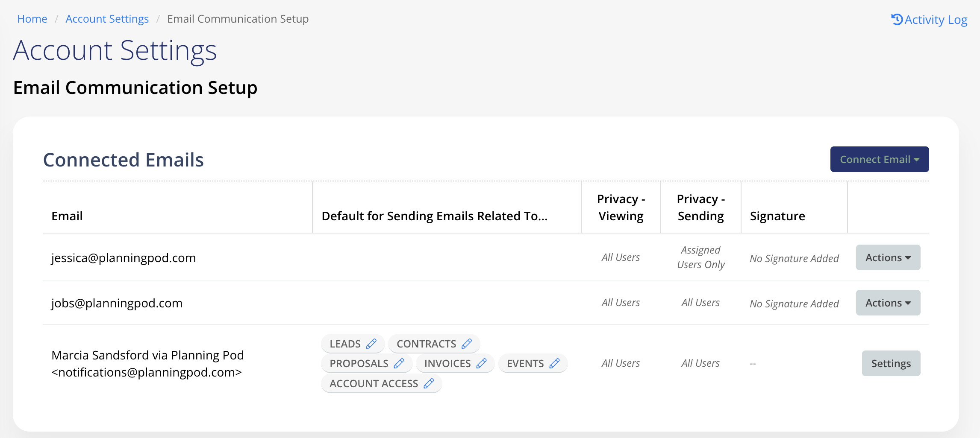Click the EVENTS tag pencil edit icon
The image size is (980, 438).
tap(554, 363)
